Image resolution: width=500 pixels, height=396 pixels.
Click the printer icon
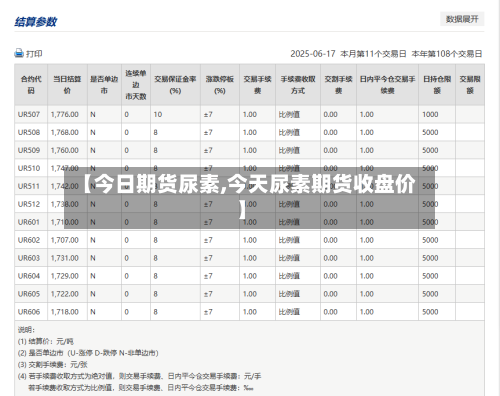pyautogui.click(x=19, y=53)
